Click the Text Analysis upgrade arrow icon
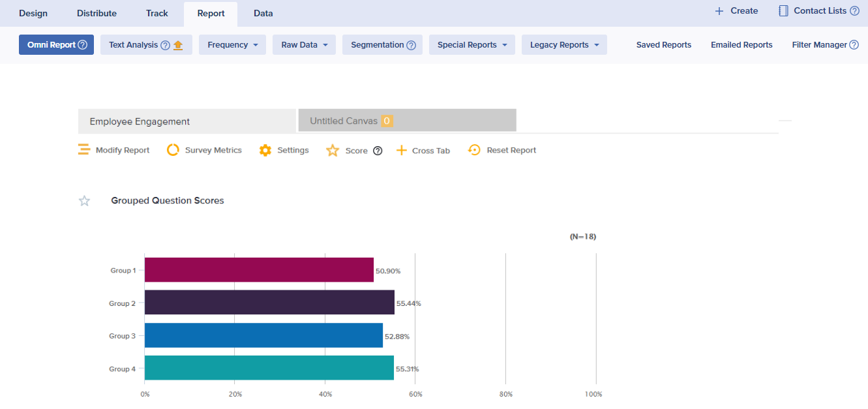Screen dimensions: 868x409 pyautogui.click(x=178, y=45)
